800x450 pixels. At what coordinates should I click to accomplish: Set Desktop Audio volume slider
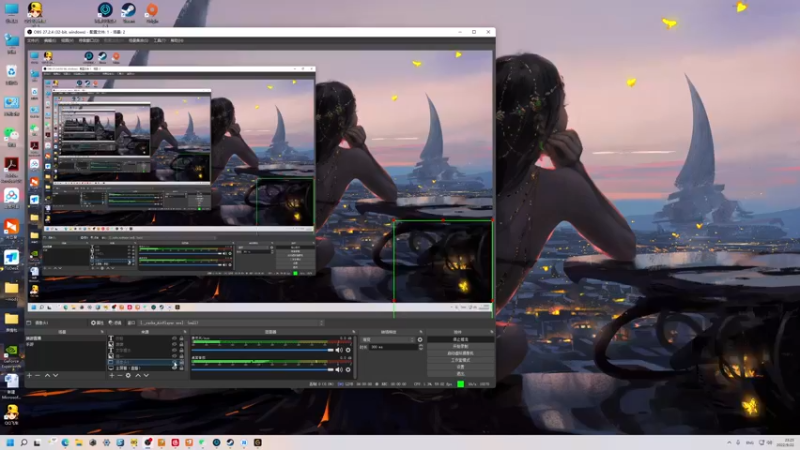263,369
